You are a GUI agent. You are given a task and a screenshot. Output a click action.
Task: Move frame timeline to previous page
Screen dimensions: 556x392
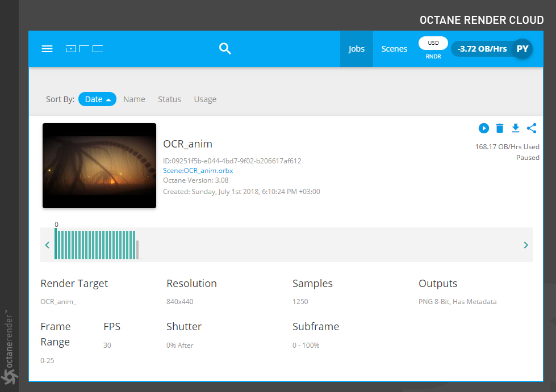coord(47,245)
